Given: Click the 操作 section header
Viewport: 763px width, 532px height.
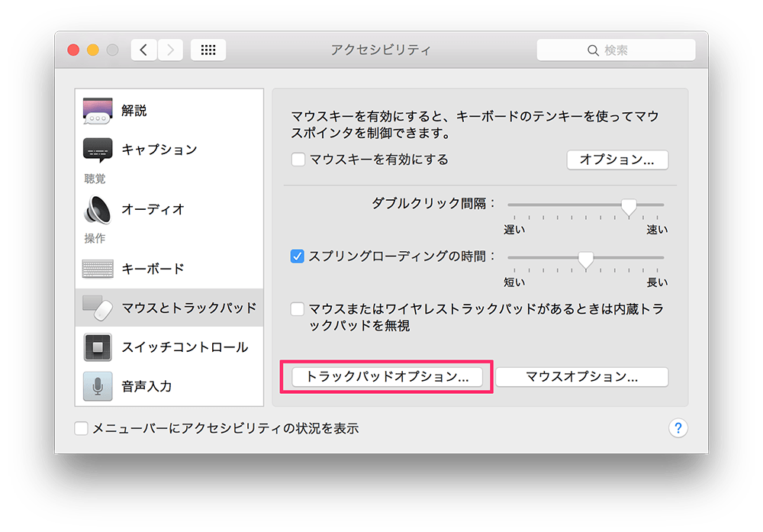Looking at the screenshot, I should coord(95,238).
